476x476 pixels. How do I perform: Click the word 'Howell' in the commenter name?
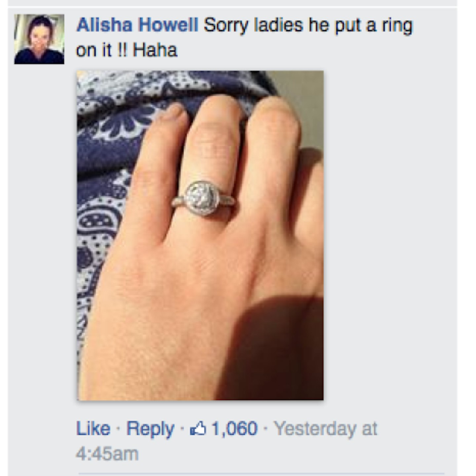pos(168,25)
